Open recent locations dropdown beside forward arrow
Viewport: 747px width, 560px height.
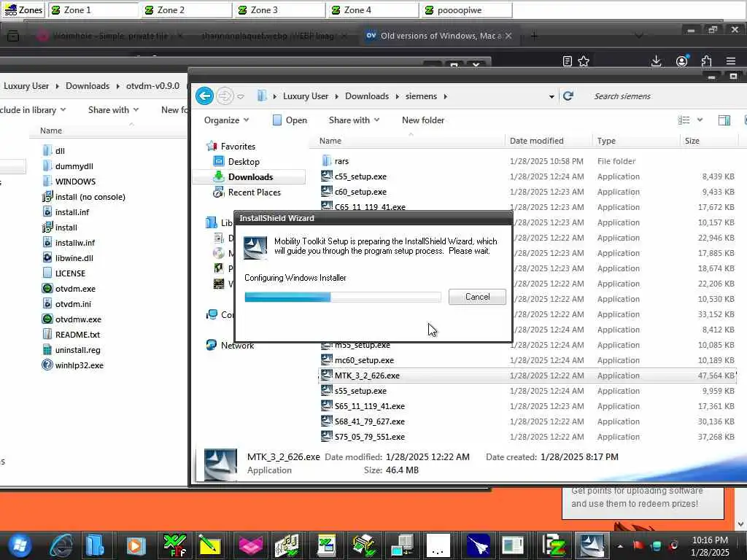click(x=241, y=97)
